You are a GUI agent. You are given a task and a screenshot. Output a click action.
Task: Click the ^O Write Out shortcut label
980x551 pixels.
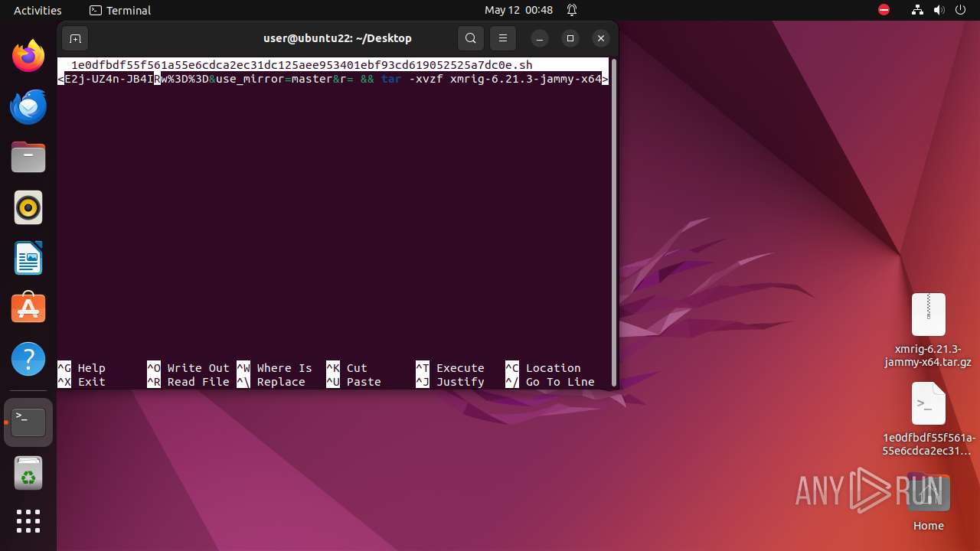188,368
